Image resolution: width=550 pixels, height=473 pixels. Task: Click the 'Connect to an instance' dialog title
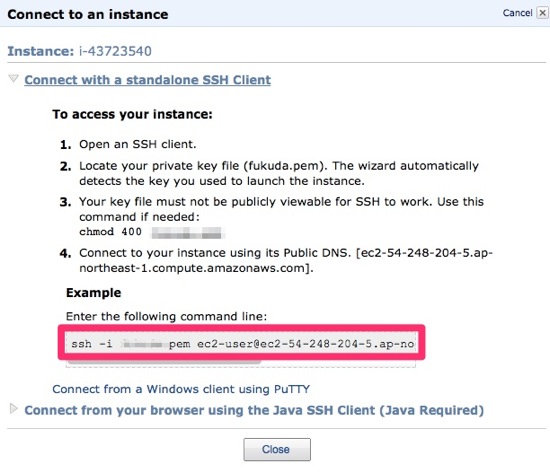[88, 14]
